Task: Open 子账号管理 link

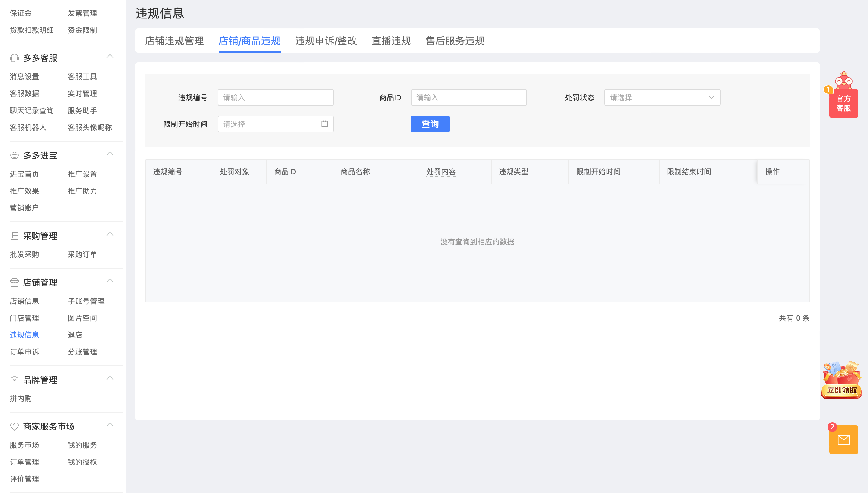Action: tap(86, 301)
